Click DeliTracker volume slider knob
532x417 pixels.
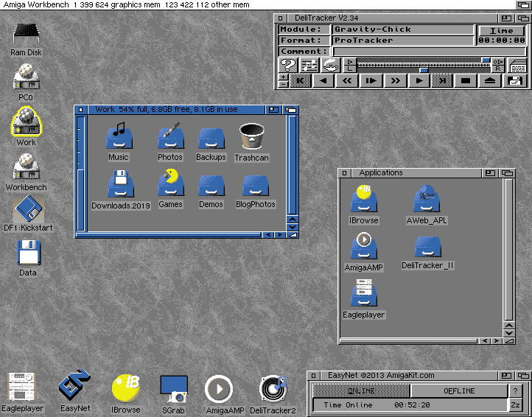(486, 60)
